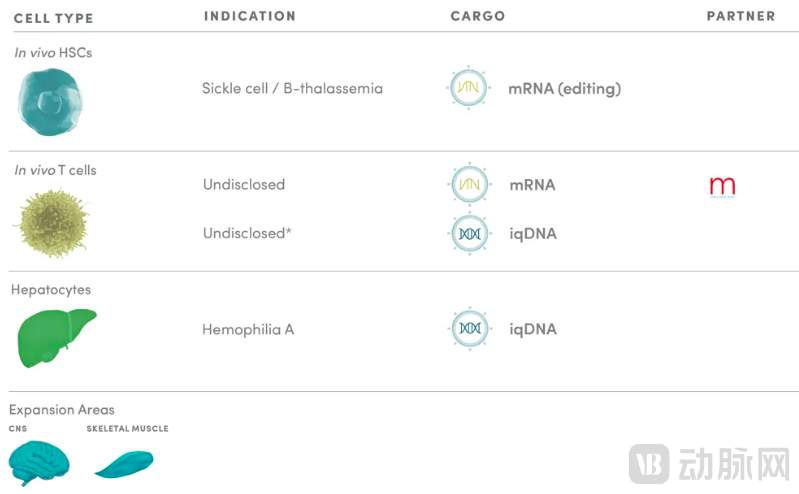Click the Hemophilia A indication
799x494 pixels.
pos(248,329)
